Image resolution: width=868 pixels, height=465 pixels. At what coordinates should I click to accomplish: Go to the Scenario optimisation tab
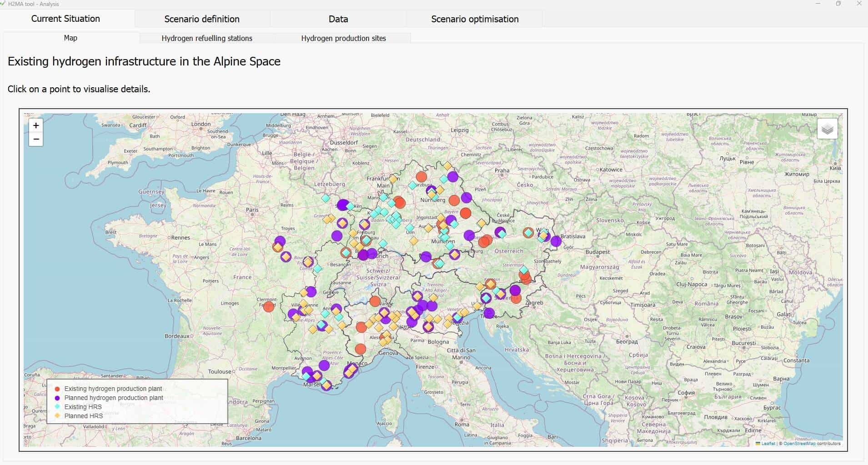click(x=475, y=19)
